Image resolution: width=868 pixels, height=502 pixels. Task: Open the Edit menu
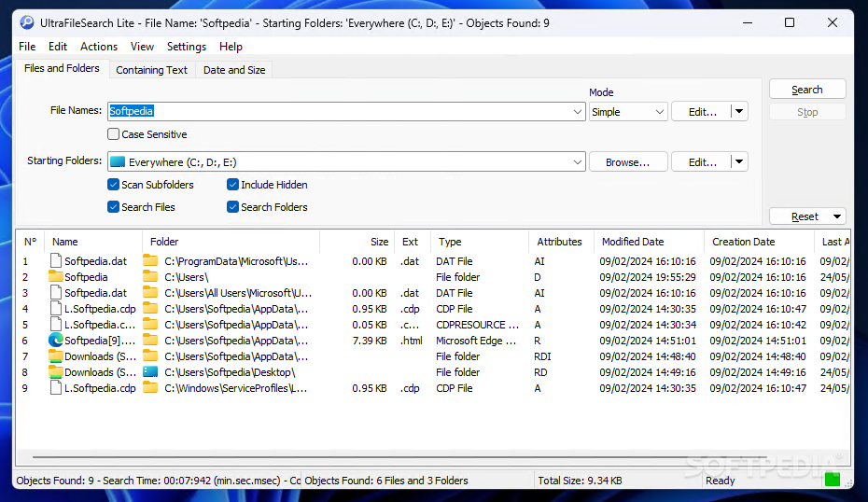58,47
